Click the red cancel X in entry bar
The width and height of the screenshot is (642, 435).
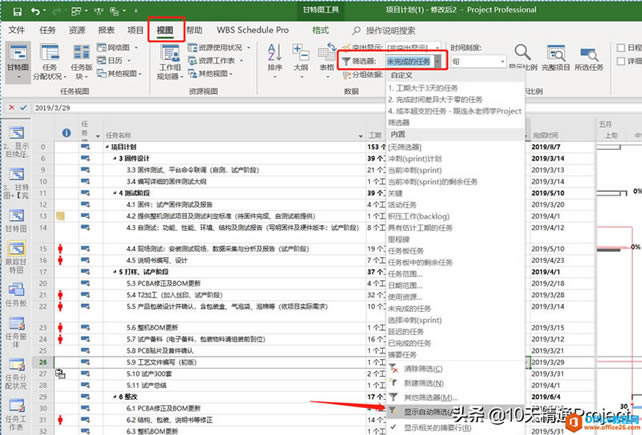click(x=10, y=107)
